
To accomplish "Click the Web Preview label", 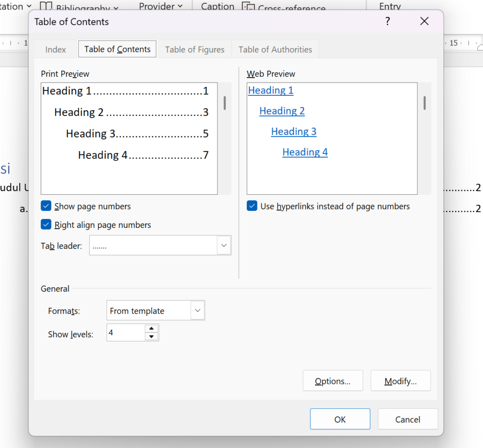I will pyautogui.click(x=271, y=74).
